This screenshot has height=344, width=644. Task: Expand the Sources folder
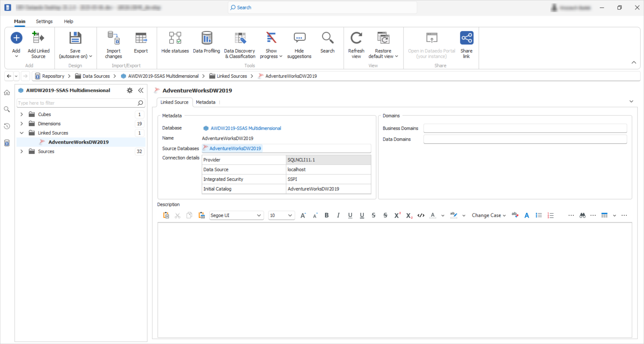22,151
